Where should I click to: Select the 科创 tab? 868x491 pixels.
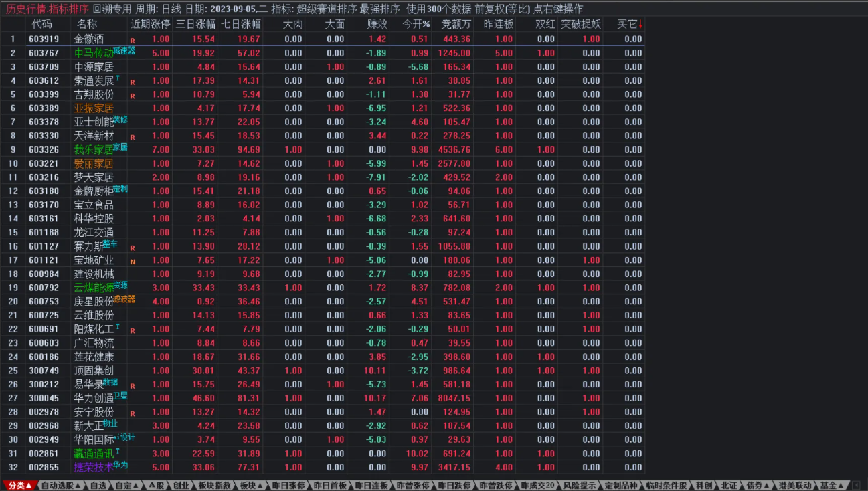click(x=703, y=485)
